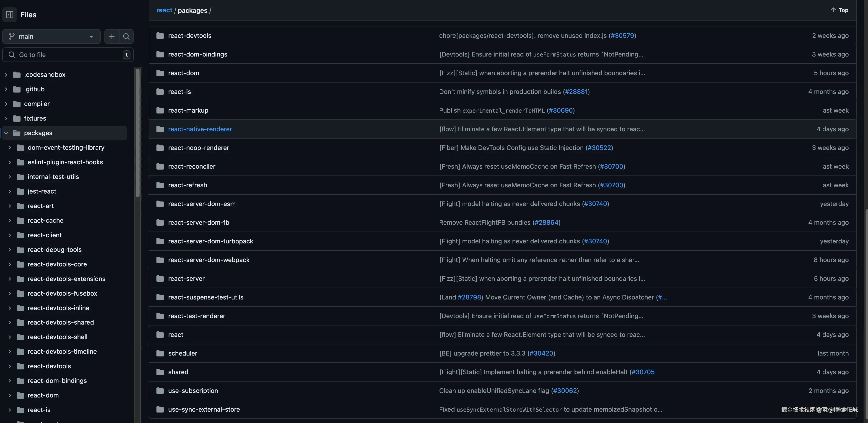
Task: Click the react breadcrumb link
Action: point(164,10)
